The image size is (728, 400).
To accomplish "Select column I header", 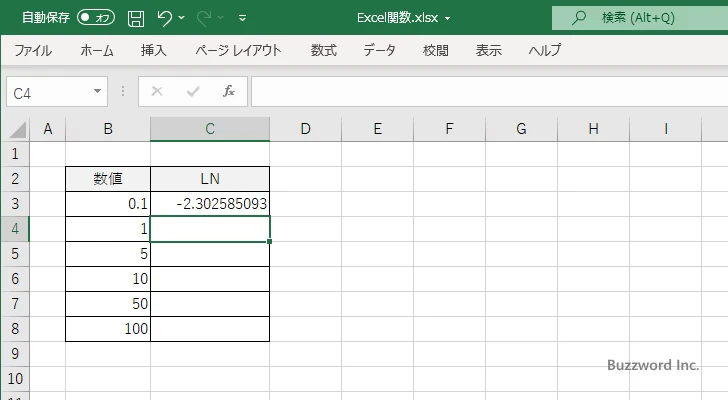I will [665, 129].
